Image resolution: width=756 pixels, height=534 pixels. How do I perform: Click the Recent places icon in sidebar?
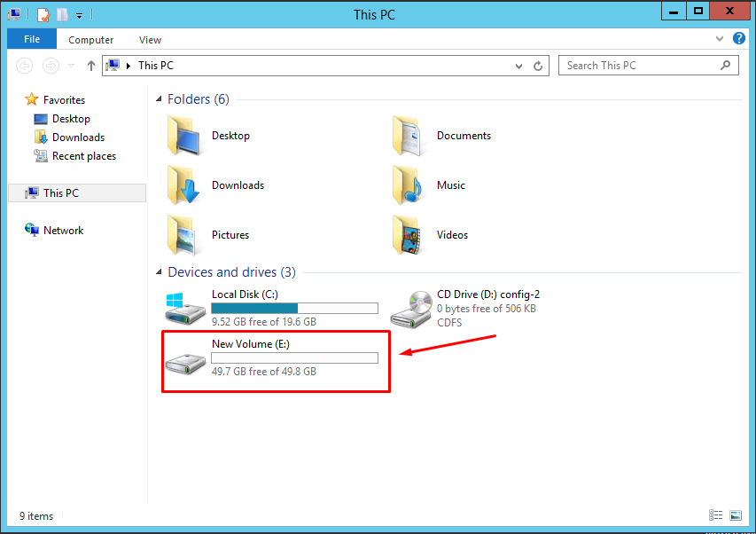click(41, 156)
